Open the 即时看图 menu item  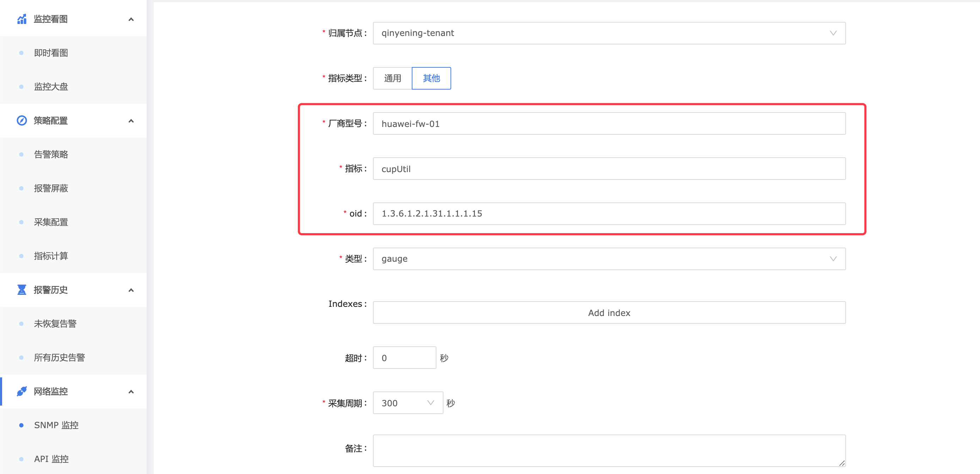(x=51, y=53)
